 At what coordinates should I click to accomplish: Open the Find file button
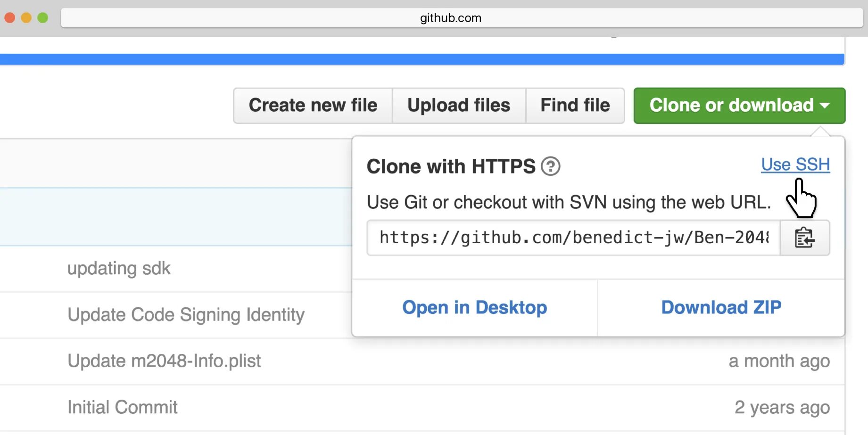pyautogui.click(x=575, y=106)
